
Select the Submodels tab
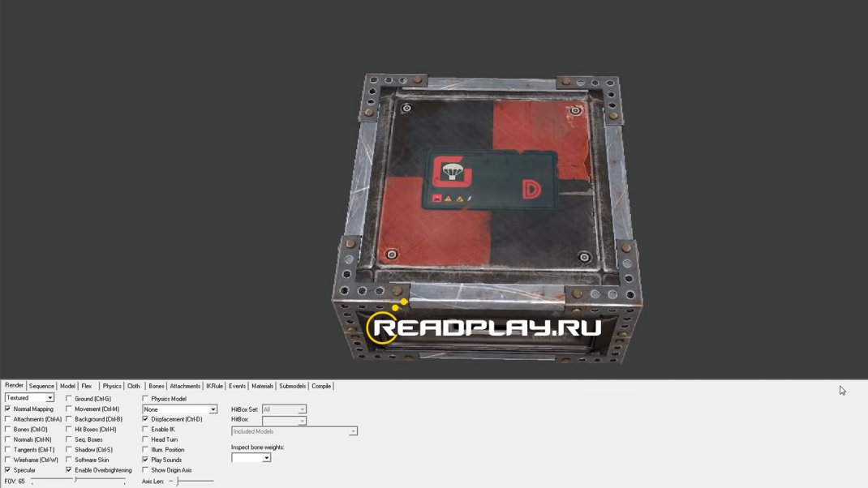[292, 386]
